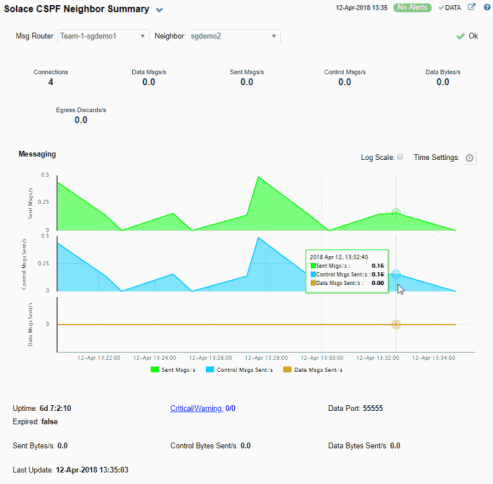The width and height of the screenshot is (493, 484).
Task: Click the No Alerts status badge
Action: (412, 8)
